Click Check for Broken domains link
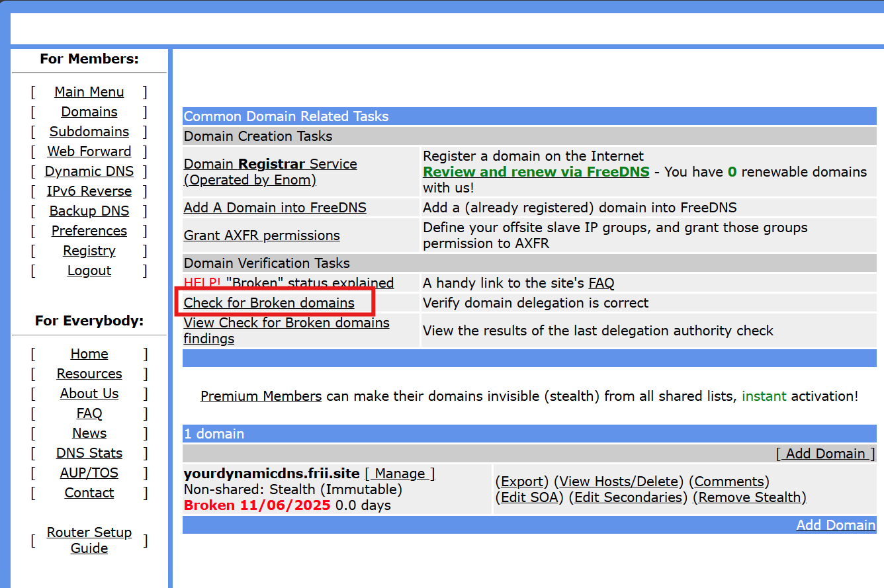Screen dimensions: 884x588 click(x=269, y=303)
